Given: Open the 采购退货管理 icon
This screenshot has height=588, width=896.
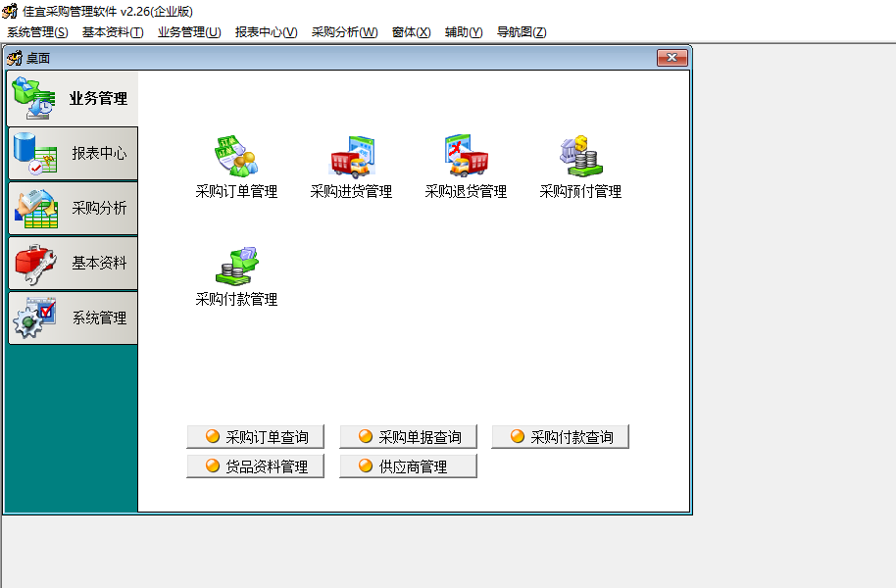Looking at the screenshot, I should coord(467,156).
